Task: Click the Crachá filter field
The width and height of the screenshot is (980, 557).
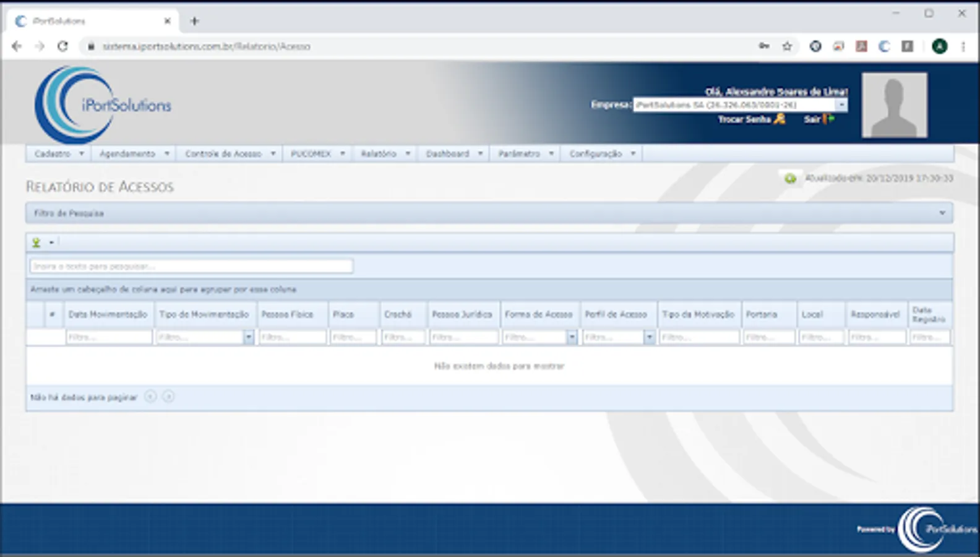Action: click(403, 337)
